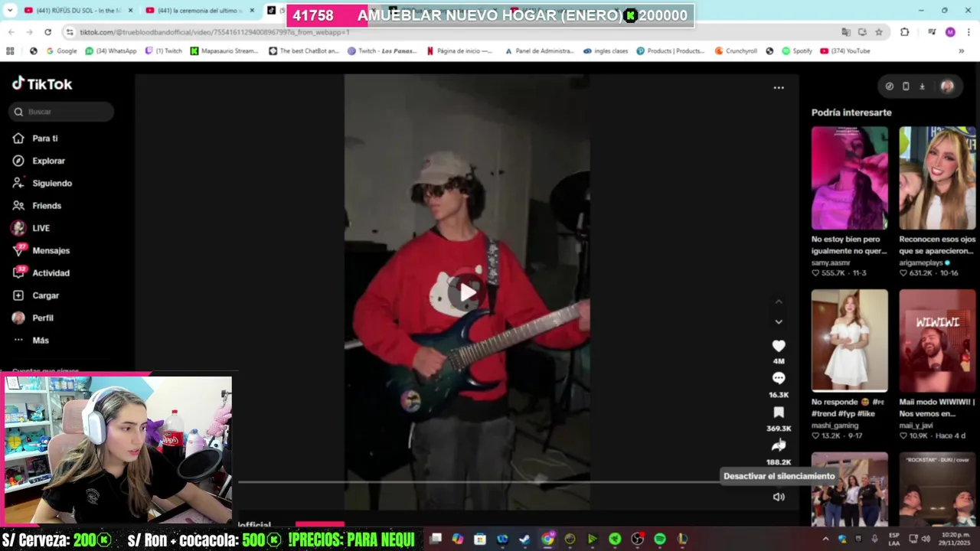
Task: Like the video with the heart icon
Action: pos(779,346)
